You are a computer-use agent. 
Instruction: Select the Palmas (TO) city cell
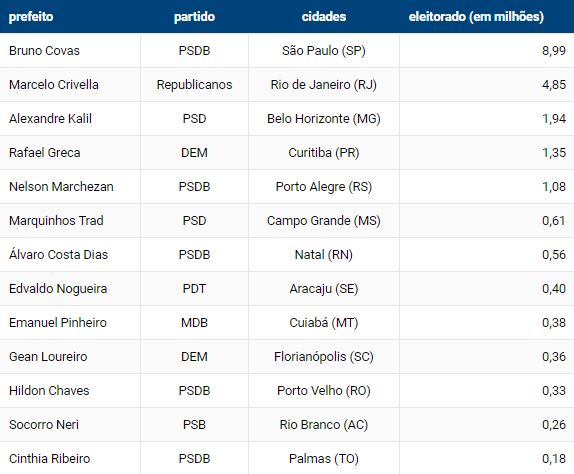point(324,459)
